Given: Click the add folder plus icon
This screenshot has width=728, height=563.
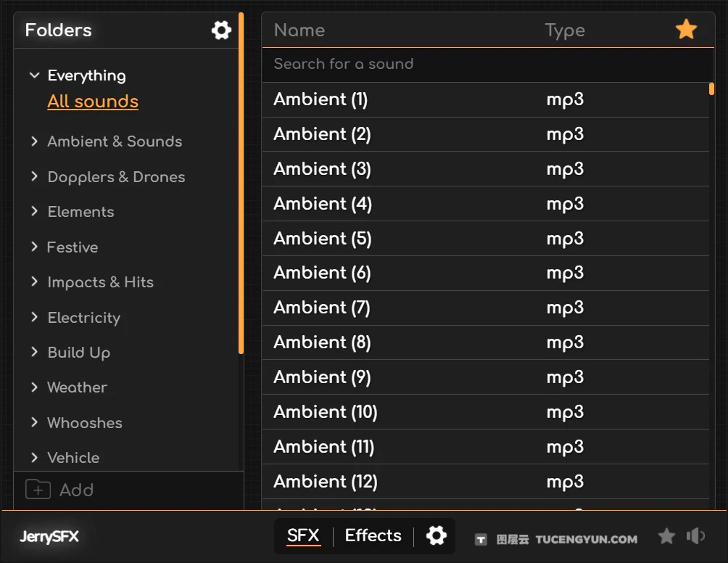Looking at the screenshot, I should point(38,490).
